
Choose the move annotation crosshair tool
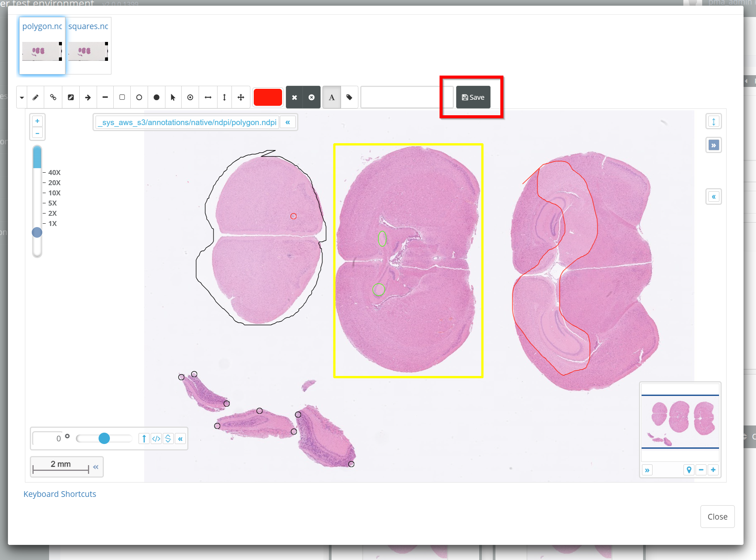pos(241,97)
